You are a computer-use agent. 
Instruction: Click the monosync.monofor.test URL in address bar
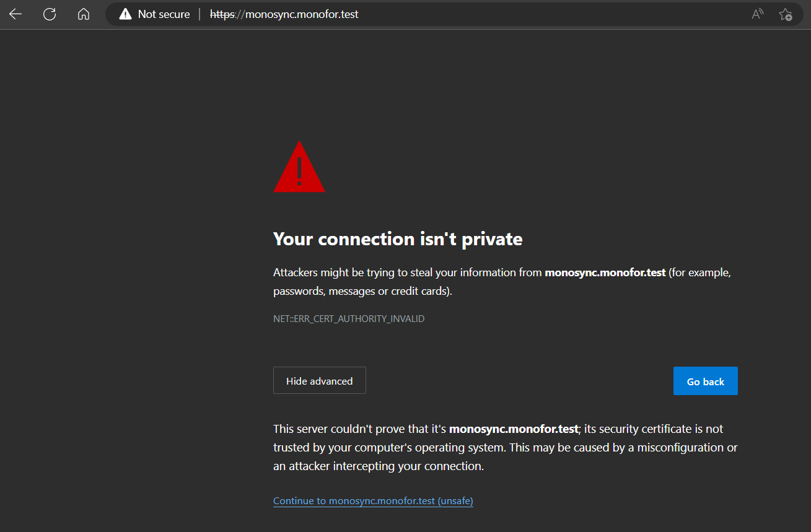click(302, 14)
